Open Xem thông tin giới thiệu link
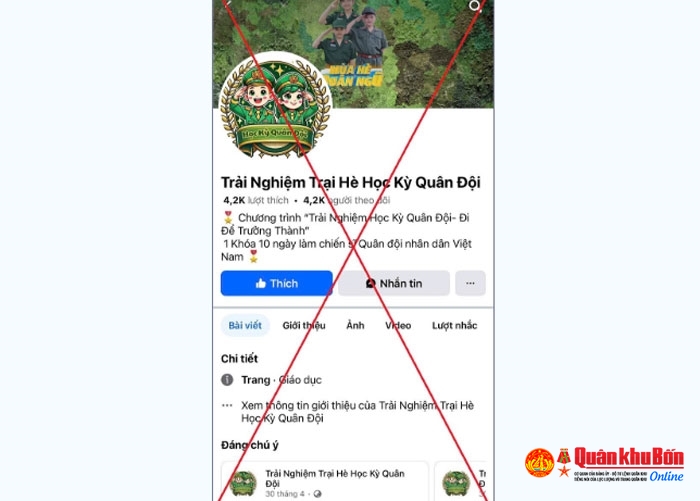 click(357, 412)
